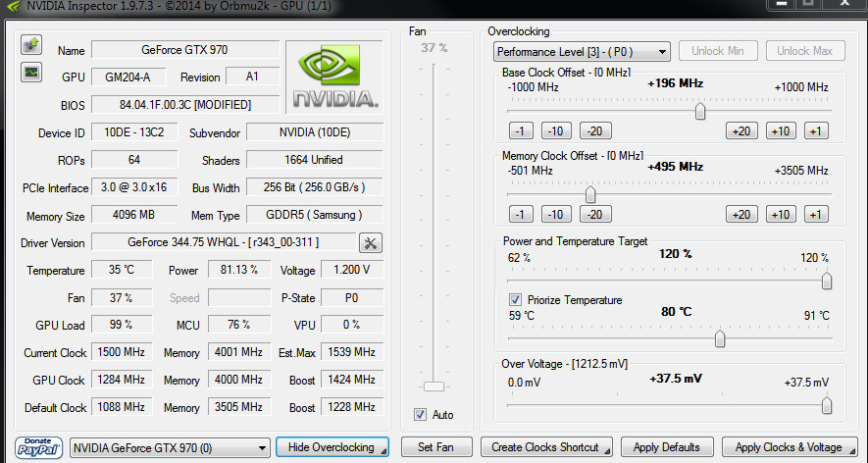Viewport: 868px width, 463px height.
Task: Click +20 under Memory Clock Offset
Action: pyautogui.click(x=741, y=214)
